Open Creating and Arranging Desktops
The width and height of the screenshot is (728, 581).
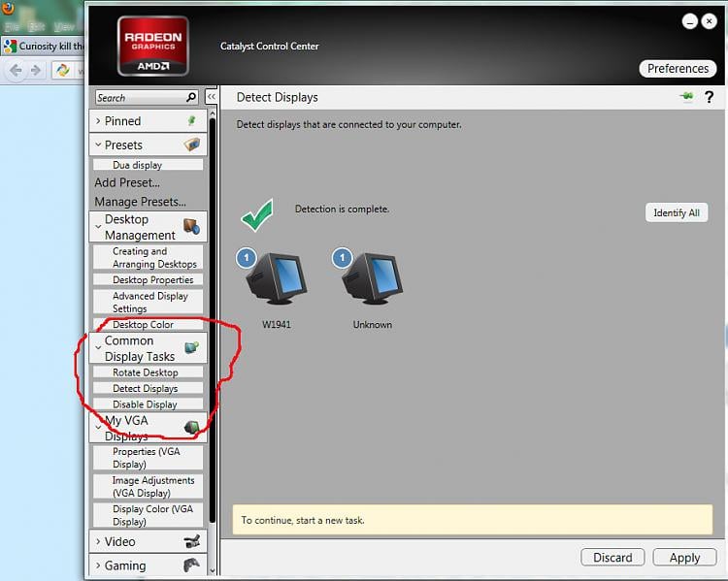tap(149, 258)
